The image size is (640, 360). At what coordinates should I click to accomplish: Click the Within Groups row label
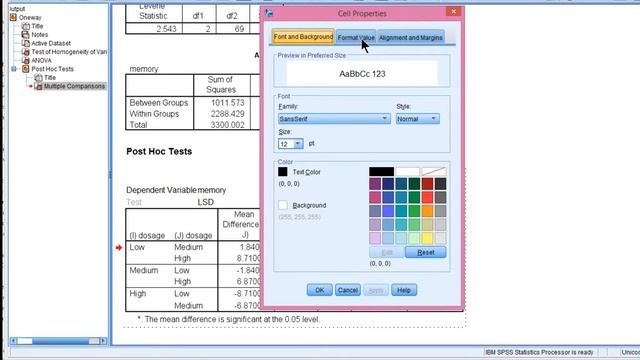coord(154,114)
